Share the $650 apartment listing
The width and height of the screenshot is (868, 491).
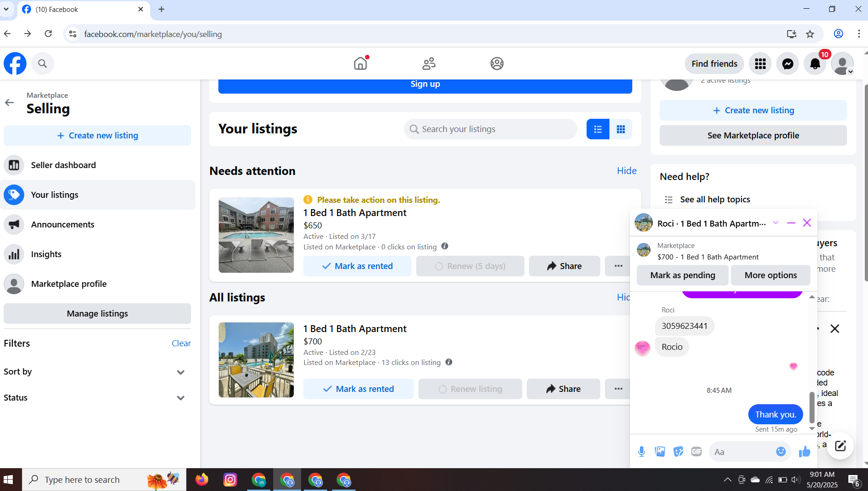[564, 266]
